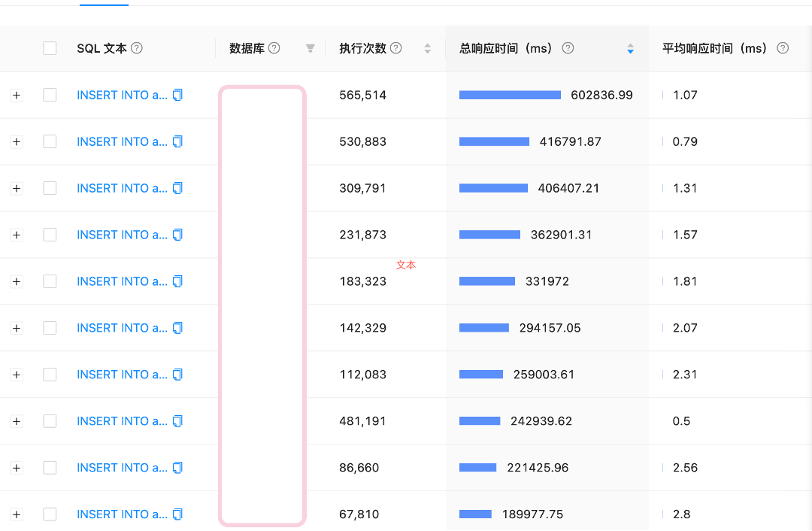Select the checkbox for the 602836.99 ms row
The image size is (812, 531).
pos(50,96)
